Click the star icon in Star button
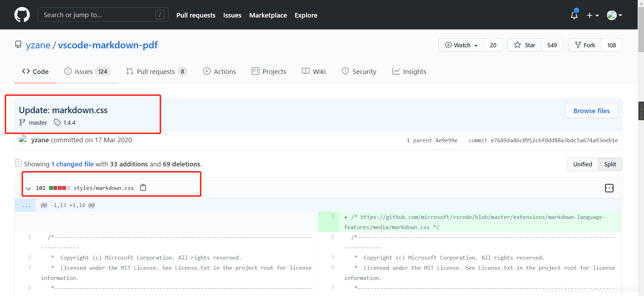Screen dimensions: 644x296 pos(517,44)
